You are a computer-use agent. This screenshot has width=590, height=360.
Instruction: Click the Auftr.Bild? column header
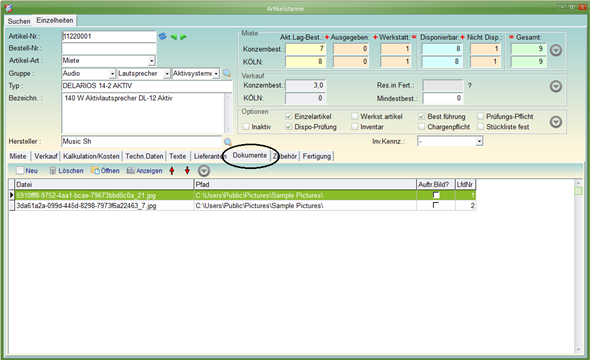436,184
